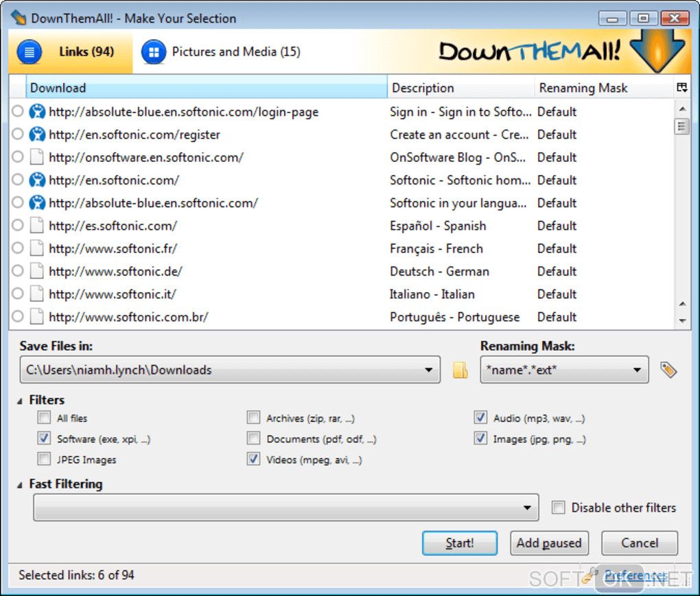Image resolution: width=700 pixels, height=596 pixels.
Task: Collapse the Filters section
Action: 20,401
